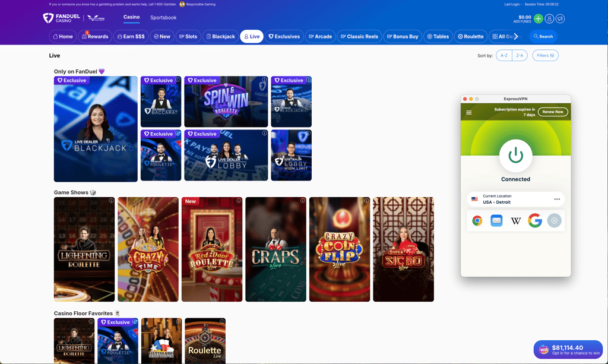The width and height of the screenshot is (608, 364).
Task: Open Live Dealer Blackjack large tile
Action: [x=96, y=129]
